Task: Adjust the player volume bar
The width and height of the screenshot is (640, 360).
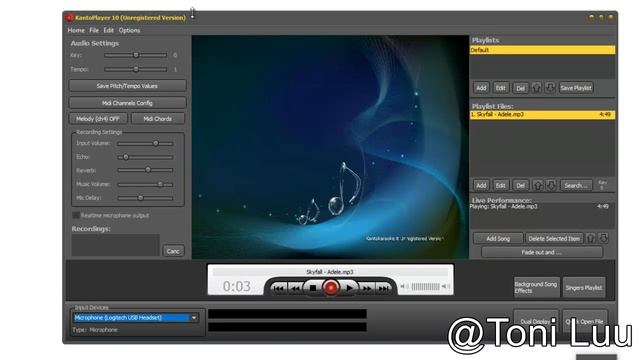Action: pos(425,287)
